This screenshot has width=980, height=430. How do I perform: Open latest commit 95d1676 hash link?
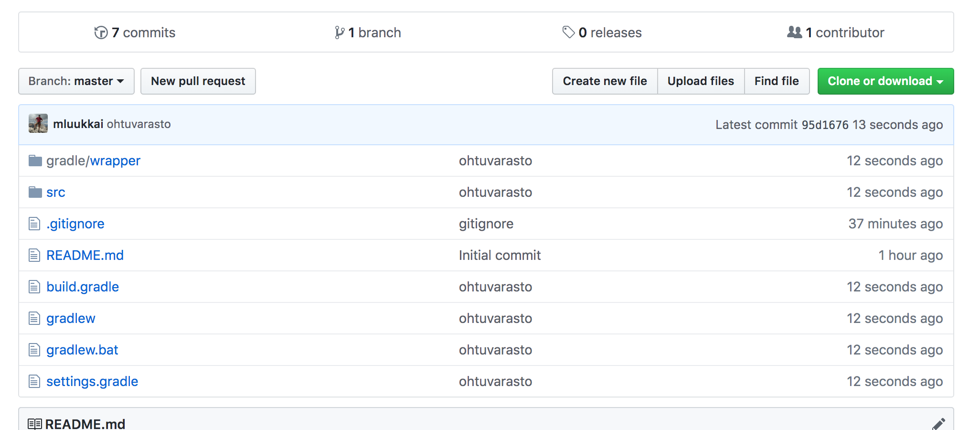click(x=825, y=125)
